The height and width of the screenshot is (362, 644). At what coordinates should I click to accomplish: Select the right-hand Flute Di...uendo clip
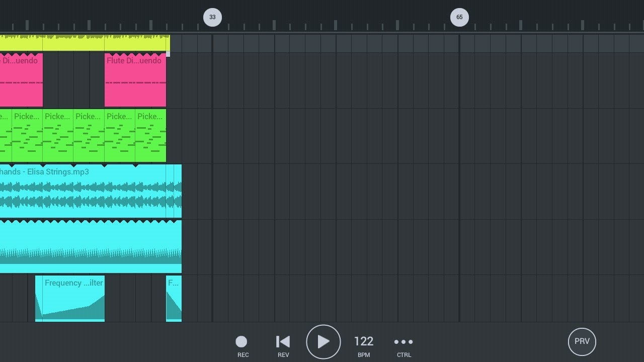135,80
